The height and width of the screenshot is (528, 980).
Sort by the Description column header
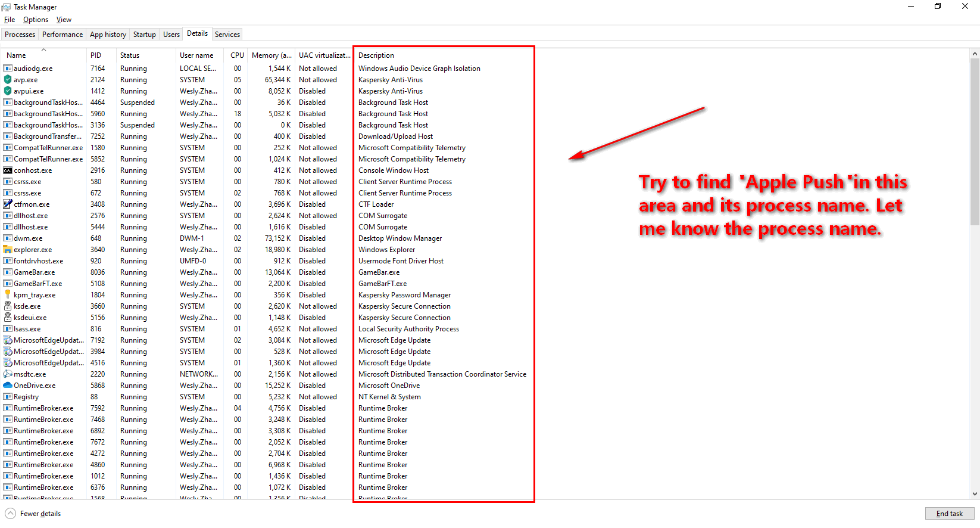(x=444, y=55)
